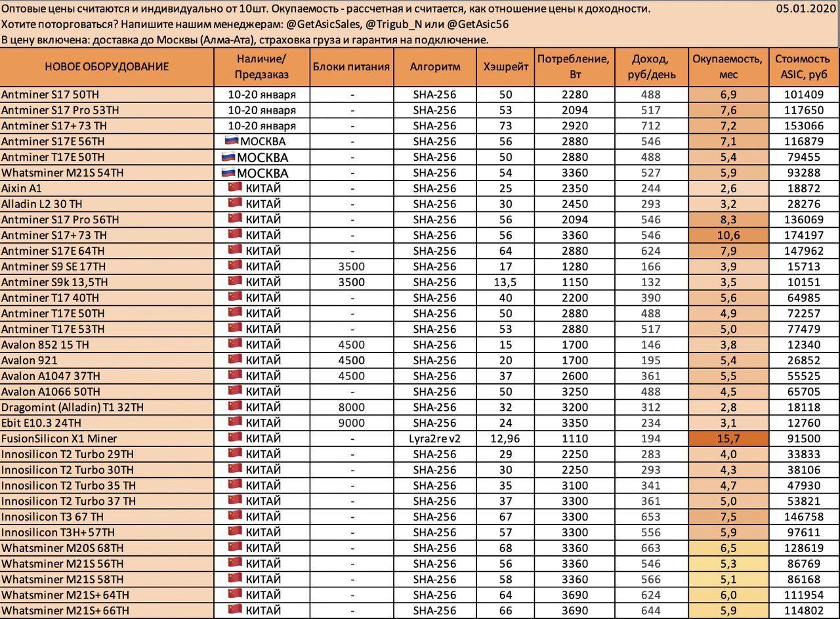The image size is (840, 619).
Task: Select the price cell 18872
Action: tap(804, 188)
